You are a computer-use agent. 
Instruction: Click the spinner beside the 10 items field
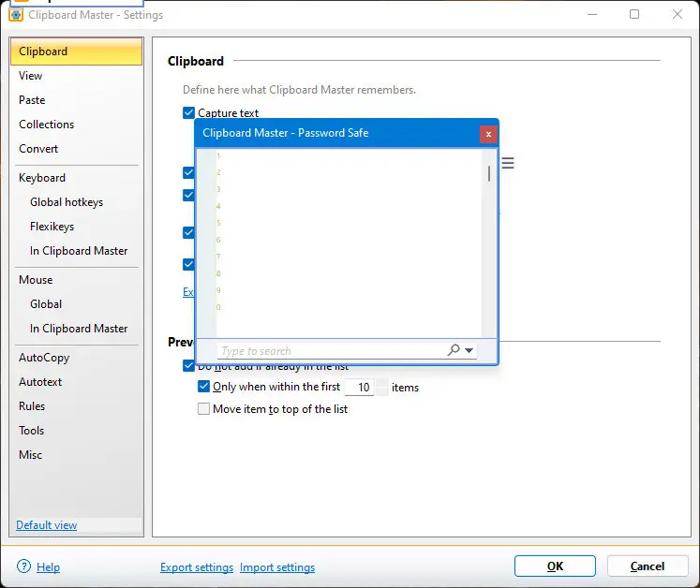pos(382,387)
